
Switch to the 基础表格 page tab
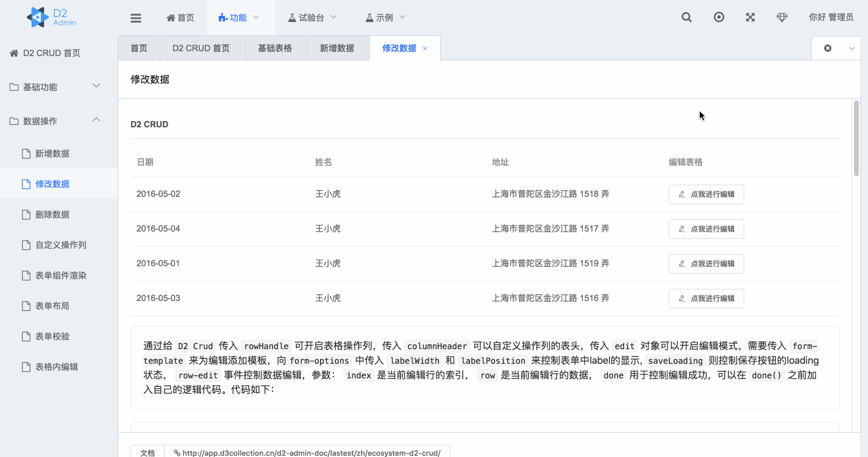275,48
